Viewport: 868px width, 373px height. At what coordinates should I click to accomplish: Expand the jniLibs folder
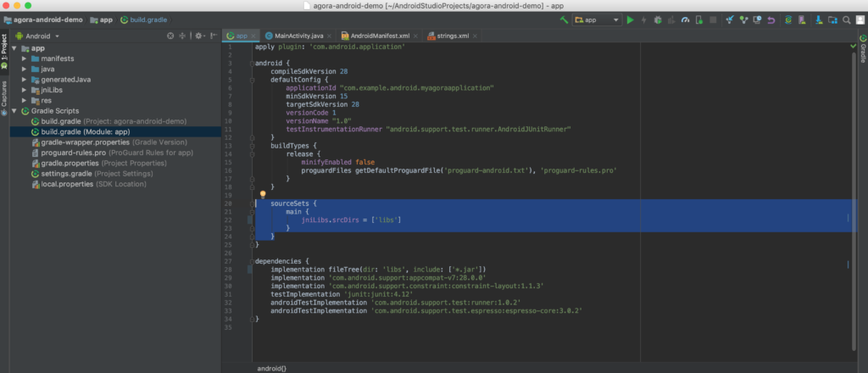(x=24, y=90)
